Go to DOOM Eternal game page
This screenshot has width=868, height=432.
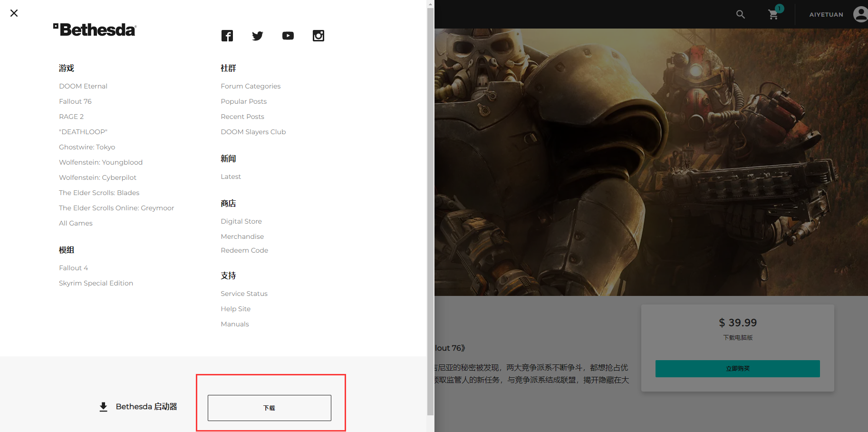(x=83, y=86)
